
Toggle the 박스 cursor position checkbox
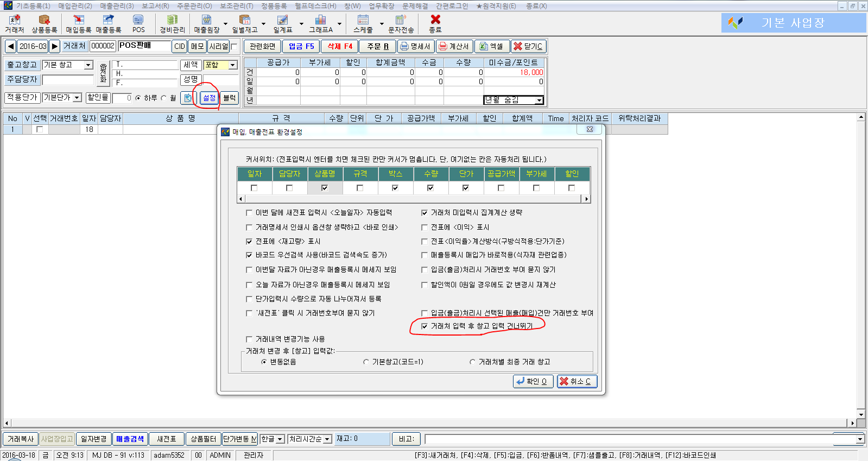coord(395,188)
